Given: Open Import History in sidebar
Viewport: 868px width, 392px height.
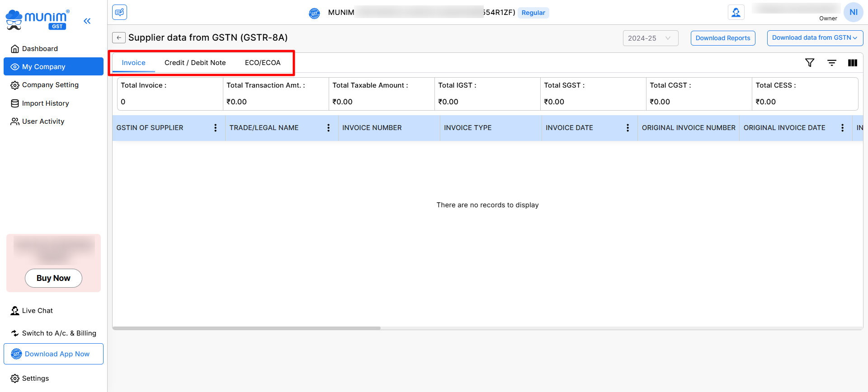Looking at the screenshot, I should (x=45, y=103).
